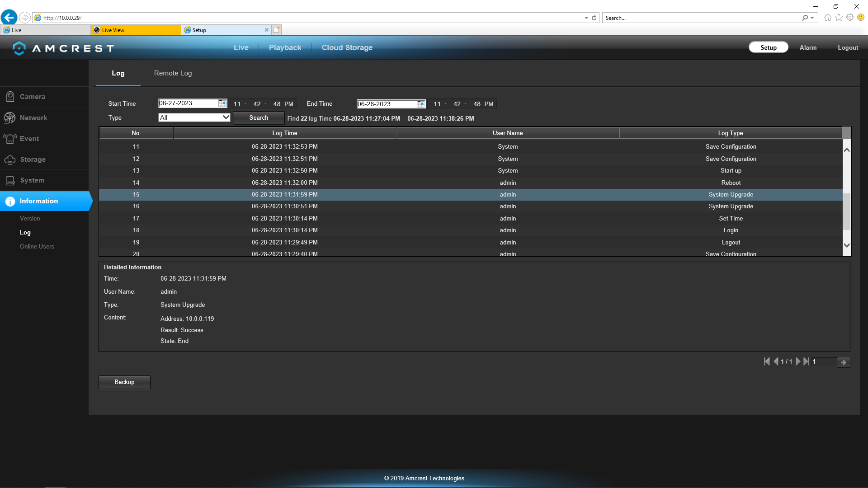
Task: Click the log list scroll down arrow
Action: click(x=847, y=245)
